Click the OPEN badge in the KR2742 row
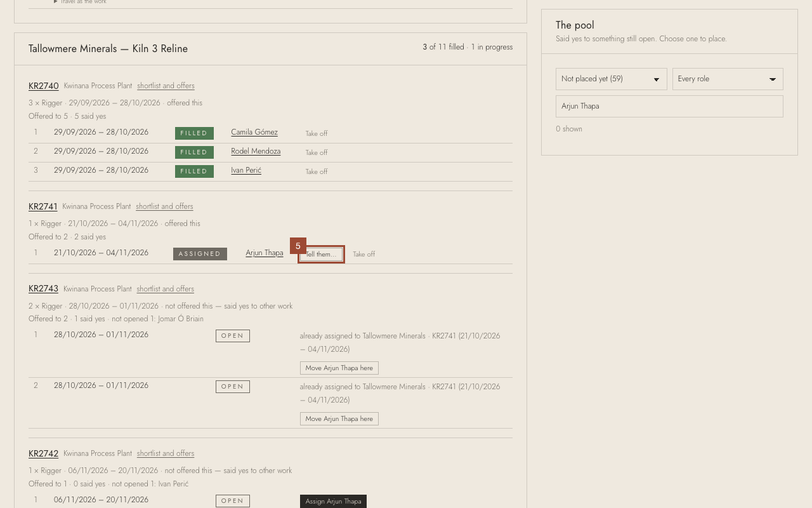Image resolution: width=812 pixels, height=508 pixels. pos(233,501)
